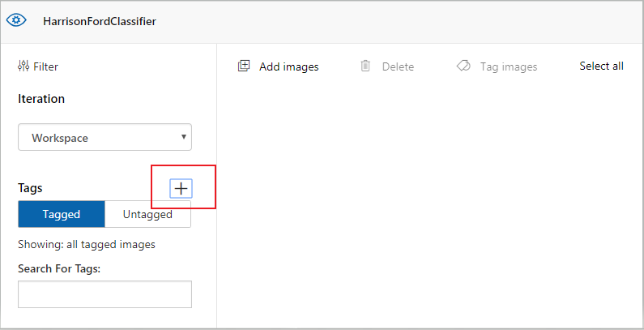Viewport: 644px width, 330px height.
Task: Click the Tag images tag icon
Action: tap(463, 66)
